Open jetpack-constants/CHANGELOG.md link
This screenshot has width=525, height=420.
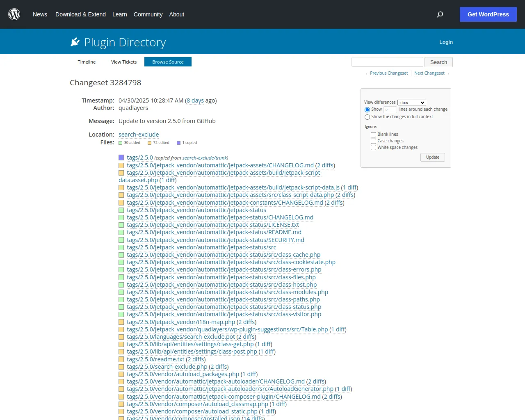pyautogui.click(x=225, y=203)
